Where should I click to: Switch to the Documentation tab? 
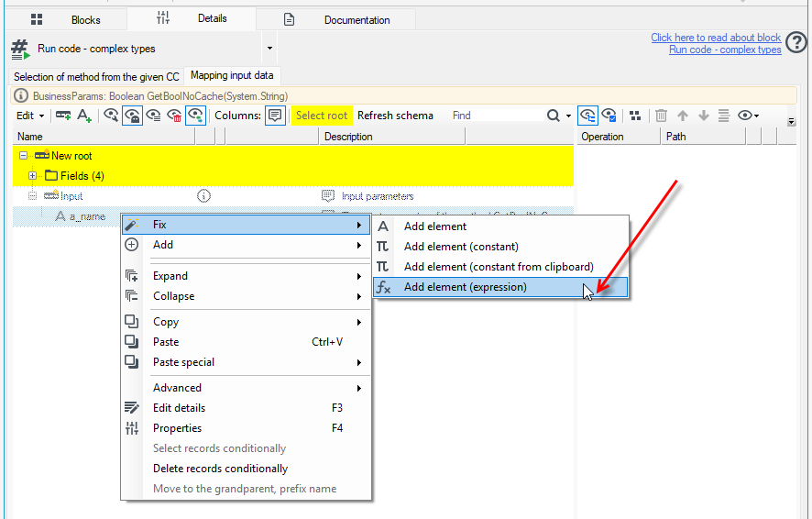pyautogui.click(x=336, y=19)
